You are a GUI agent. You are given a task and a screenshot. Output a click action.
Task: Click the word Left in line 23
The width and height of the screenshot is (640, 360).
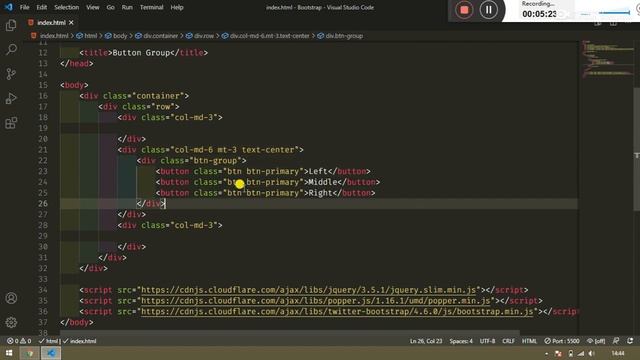pyautogui.click(x=318, y=171)
